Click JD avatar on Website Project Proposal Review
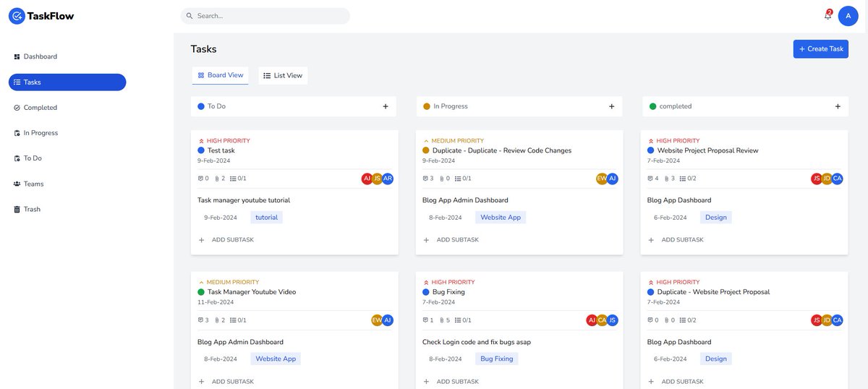This screenshot has width=868, height=389. (827, 179)
